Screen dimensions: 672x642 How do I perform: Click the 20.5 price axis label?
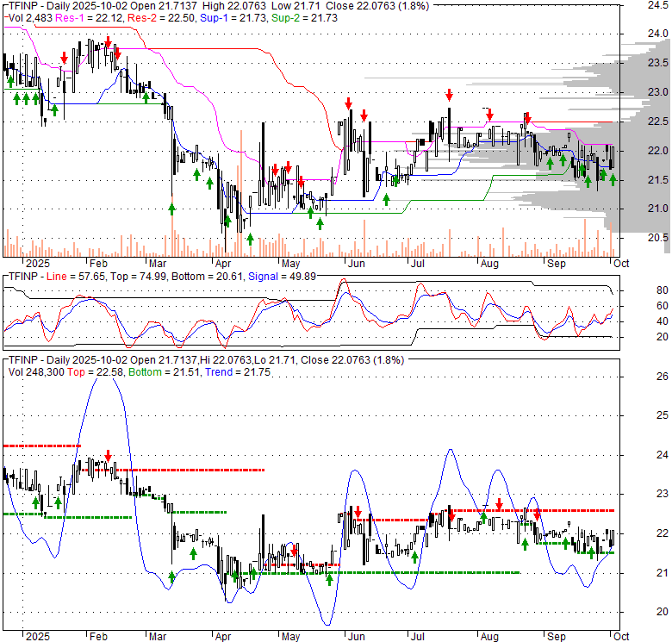coord(658,238)
